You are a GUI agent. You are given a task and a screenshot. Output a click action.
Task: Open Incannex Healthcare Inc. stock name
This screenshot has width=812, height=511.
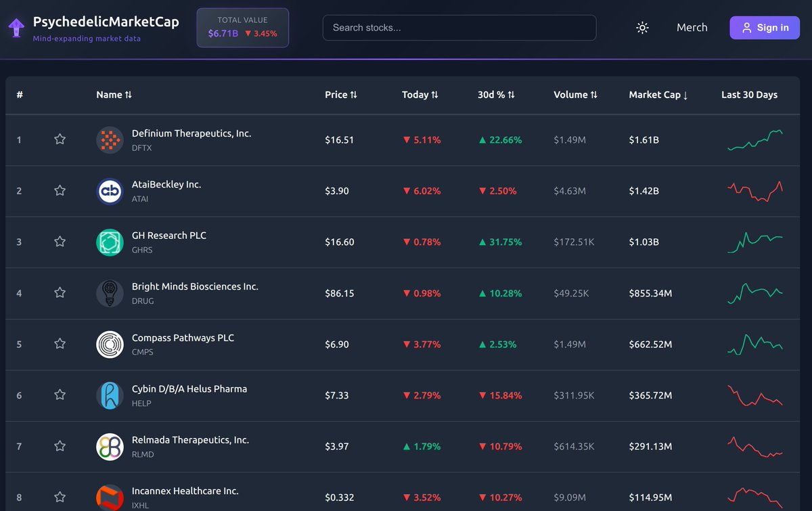(x=185, y=491)
